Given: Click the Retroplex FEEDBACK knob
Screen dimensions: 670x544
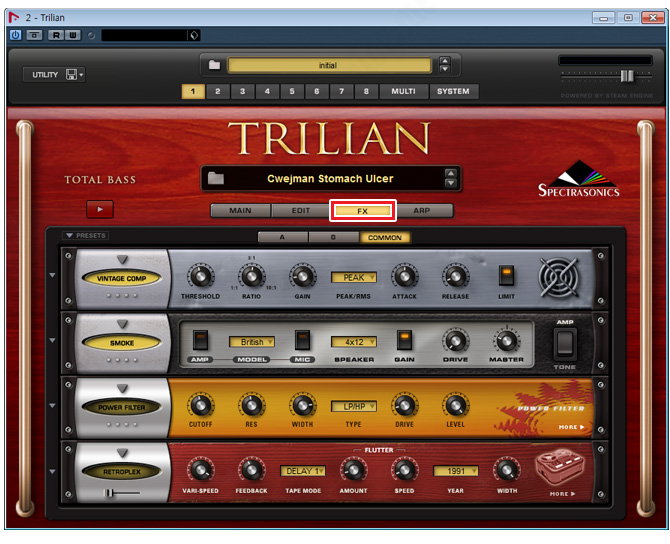Looking at the screenshot, I should tap(252, 470).
